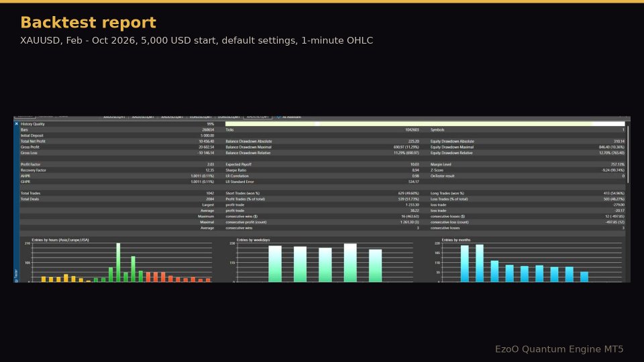Click the 1042603 ticks value
The image size is (644, 362).
point(412,129)
